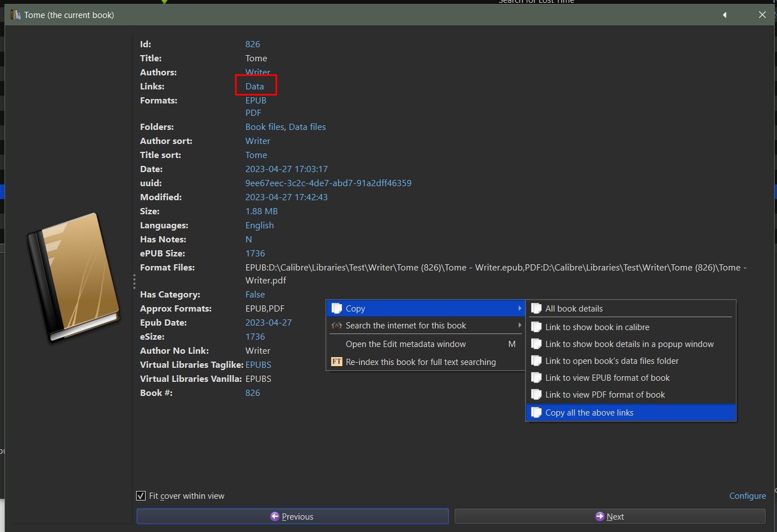This screenshot has height=532, width=777.
Task: Click the FT icon for re-indexing this book
Action: (337, 362)
